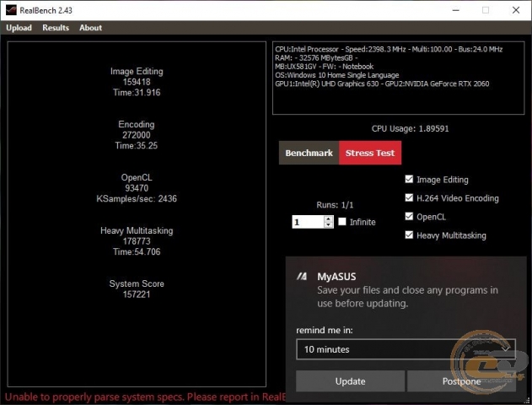Open the About menu
Viewport: 532px width, 405px height.
click(x=90, y=28)
